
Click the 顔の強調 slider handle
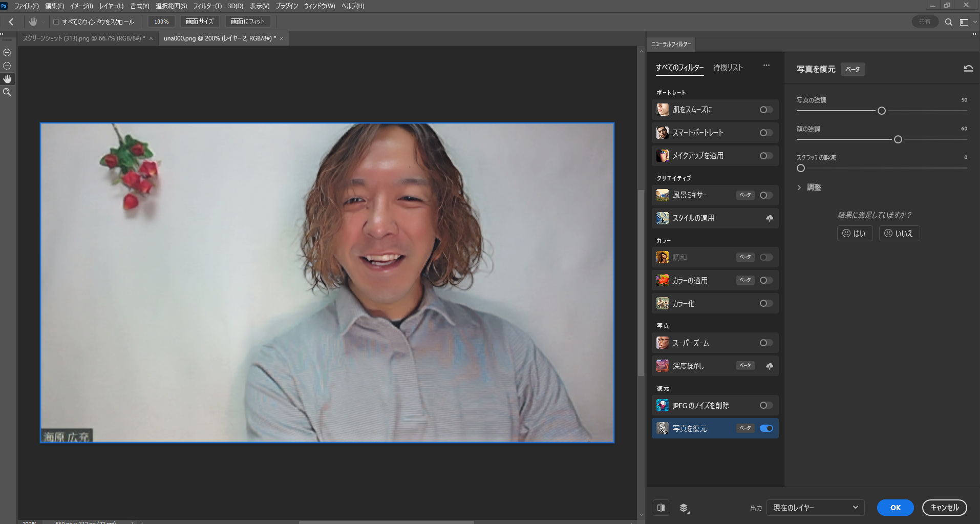(898, 139)
